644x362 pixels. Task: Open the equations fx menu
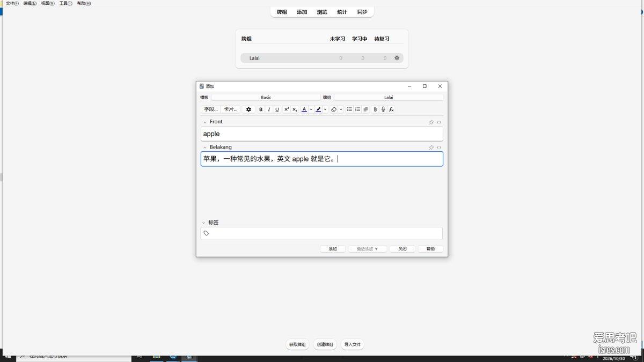[391, 109]
